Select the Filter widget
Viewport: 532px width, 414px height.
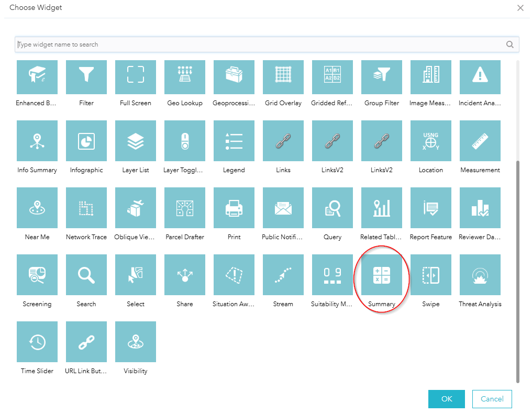point(86,77)
